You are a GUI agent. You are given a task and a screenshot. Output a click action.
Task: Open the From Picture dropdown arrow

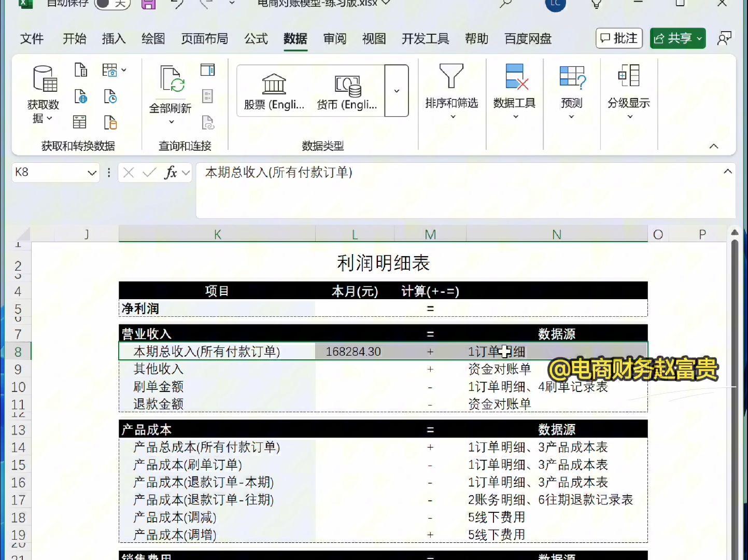[124, 70]
